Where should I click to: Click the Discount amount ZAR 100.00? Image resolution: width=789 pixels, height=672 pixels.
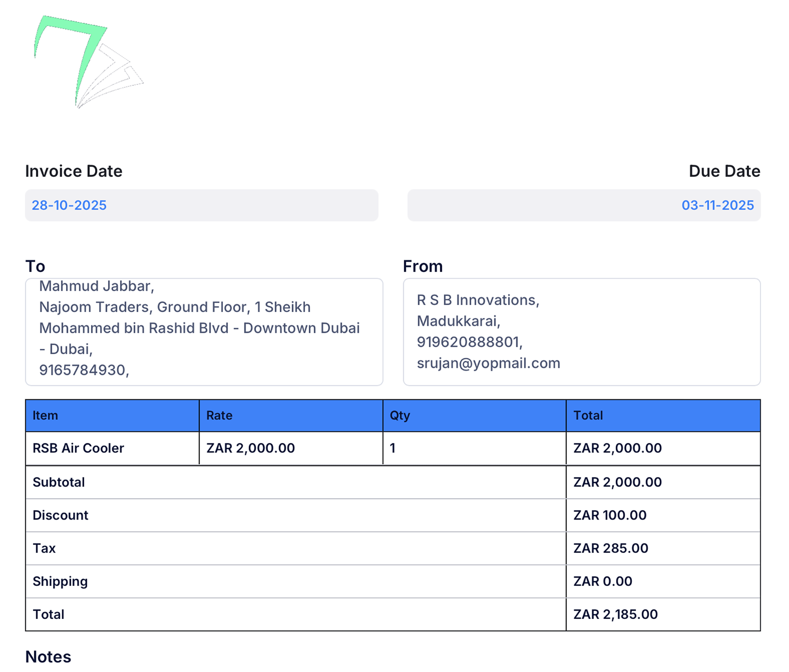tap(609, 515)
